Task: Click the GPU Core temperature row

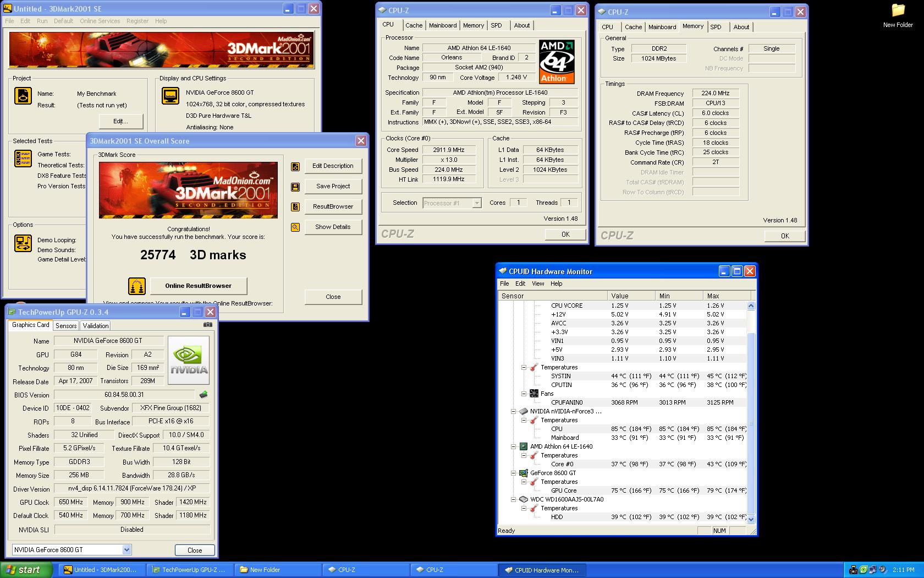Action: pos(622,490)
